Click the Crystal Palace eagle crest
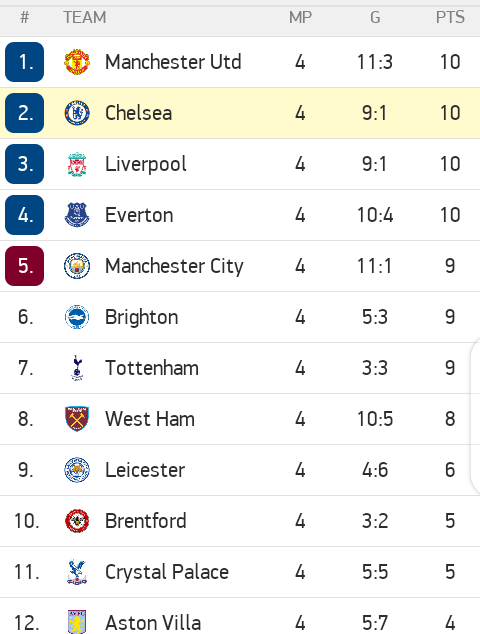The width and height of the screenshot is (480, 634). [x=77, y=572]
